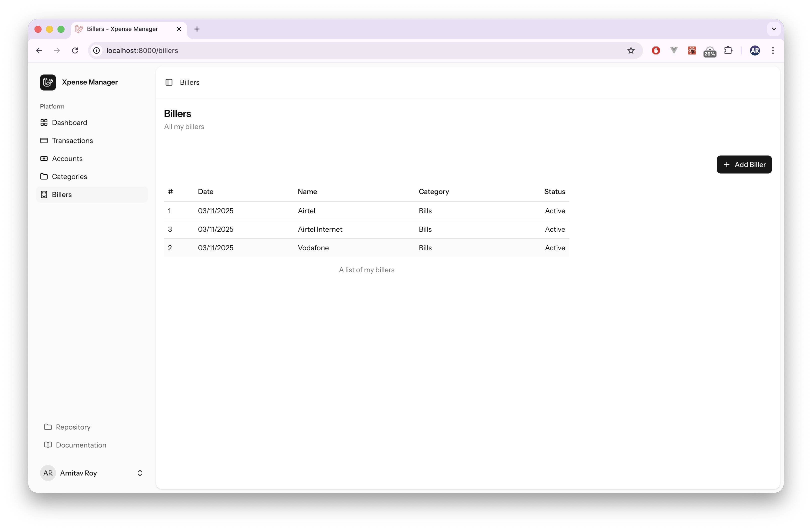Image resolution: width=812 pixels, height=530 pixels.
Task: Expand the tab search dropdown arrow
Action: tap(773, 29)
